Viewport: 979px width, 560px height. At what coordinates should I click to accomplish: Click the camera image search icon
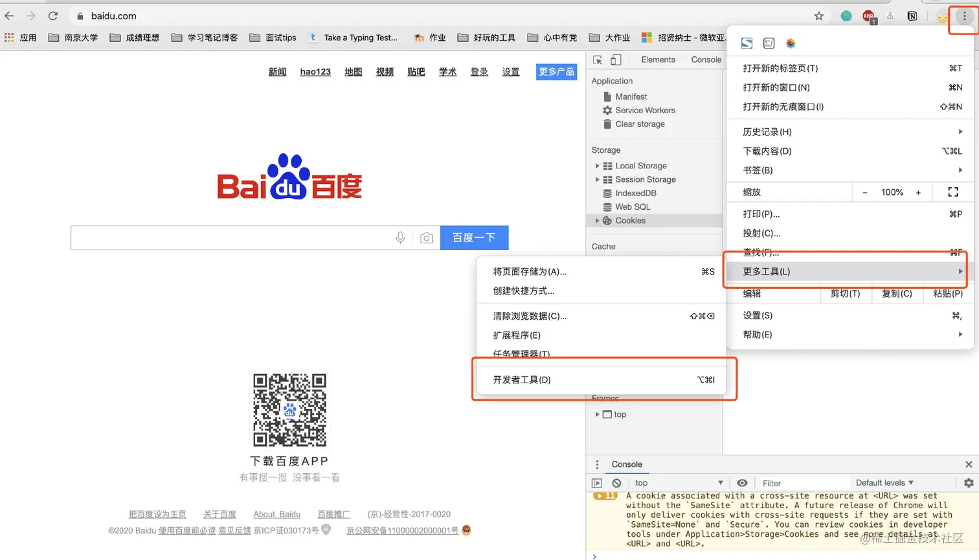(x=426, y=238)
